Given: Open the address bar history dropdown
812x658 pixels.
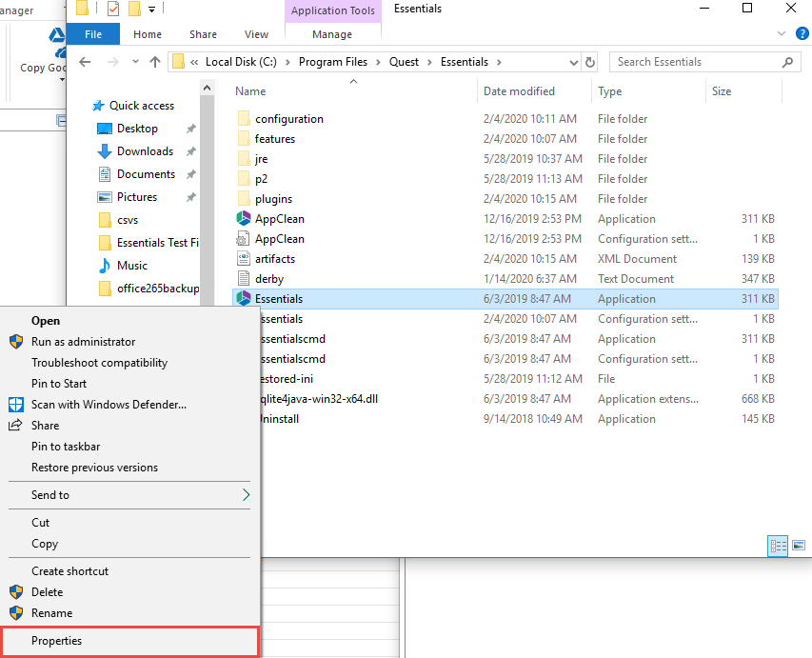Looking at the screenshot, I should tap(572, 61).
